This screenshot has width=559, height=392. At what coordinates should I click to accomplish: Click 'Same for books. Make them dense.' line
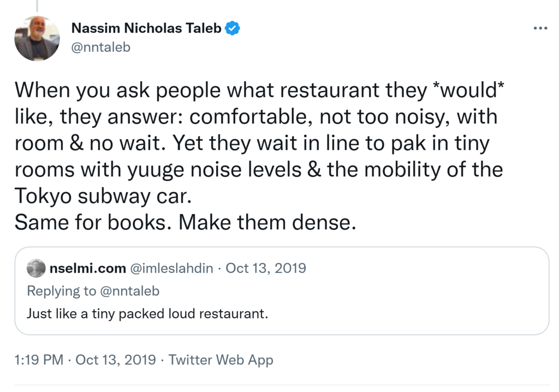(x=185, y=222)
